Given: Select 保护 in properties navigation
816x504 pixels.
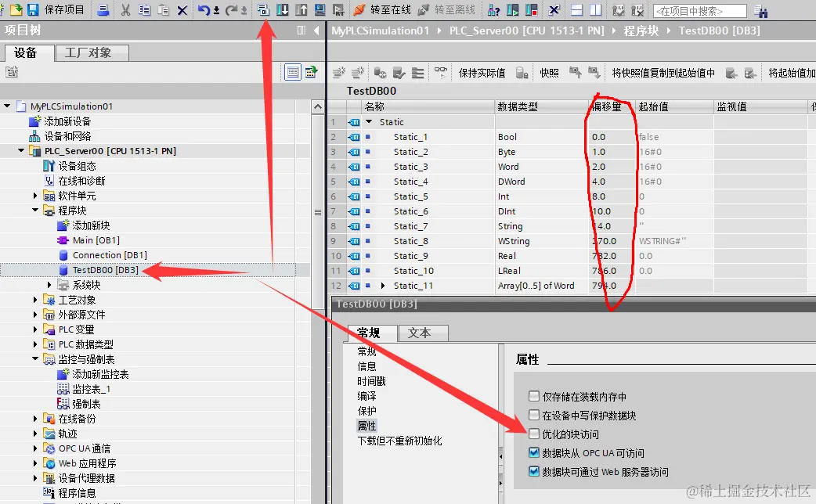Looking at the screenshot, I should pos(367,411).
